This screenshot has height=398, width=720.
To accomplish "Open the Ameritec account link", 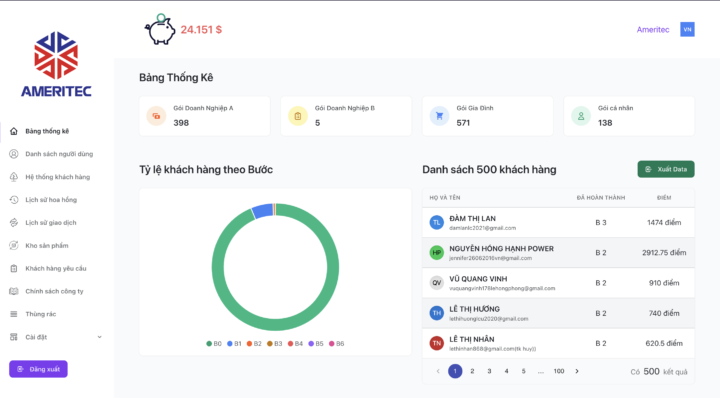I will tap(652, 30).
